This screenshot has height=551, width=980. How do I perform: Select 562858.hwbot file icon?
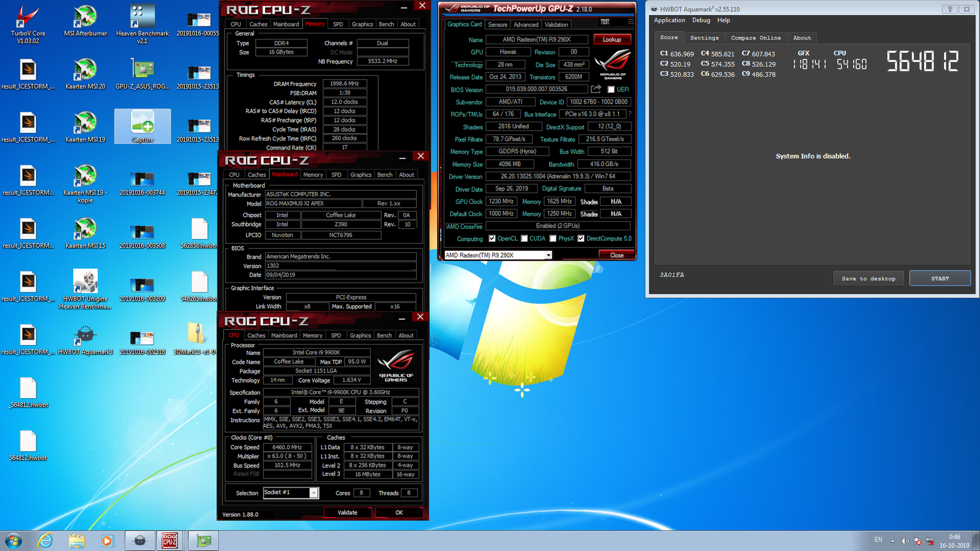pyautogui.click(x=199, y=233)
